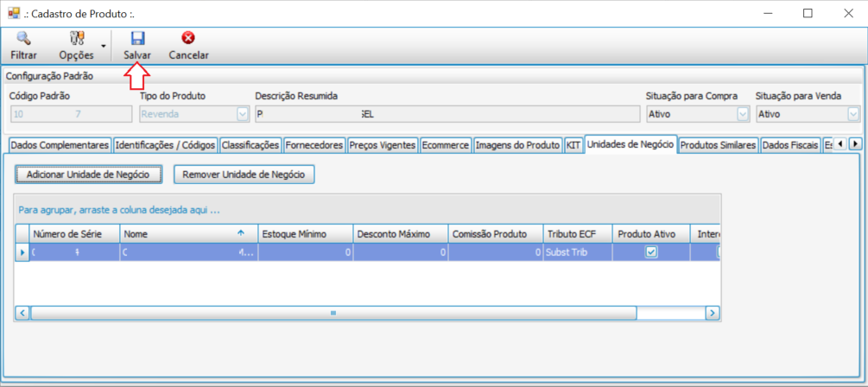
Task: Toggle the partially visible Inter column checkbox
Action: click(x=718, y=252)
